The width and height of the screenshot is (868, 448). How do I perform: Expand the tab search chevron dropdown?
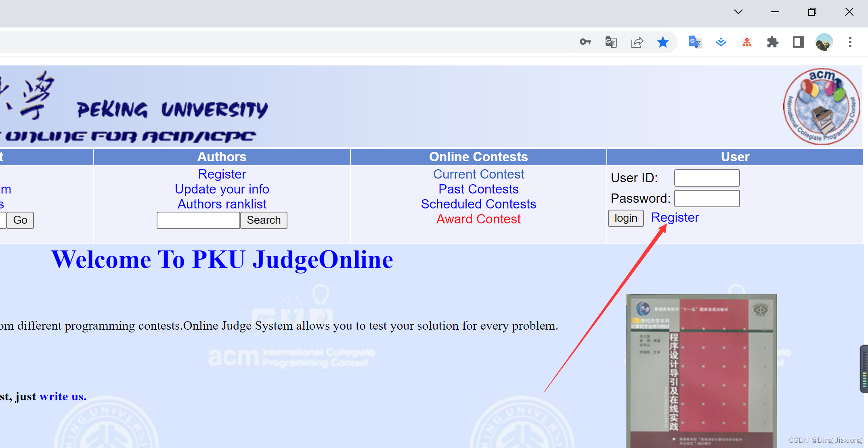click(x=738, y=12)
